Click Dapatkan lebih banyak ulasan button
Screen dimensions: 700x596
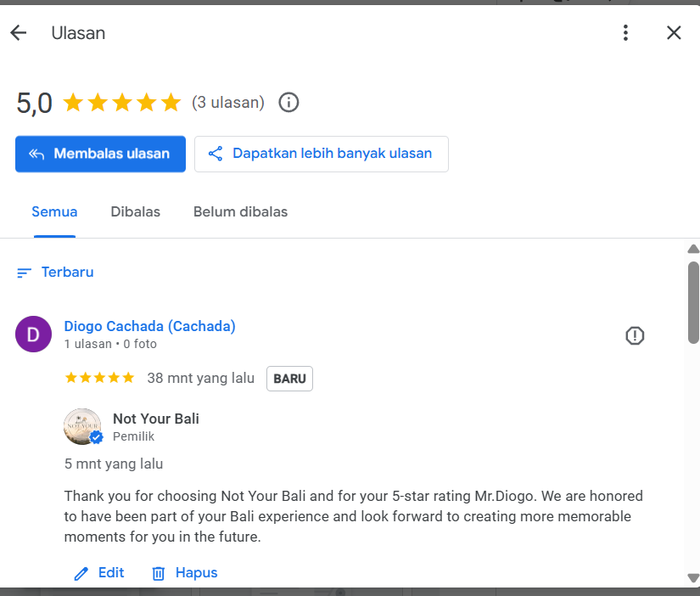tap(322, 154)
